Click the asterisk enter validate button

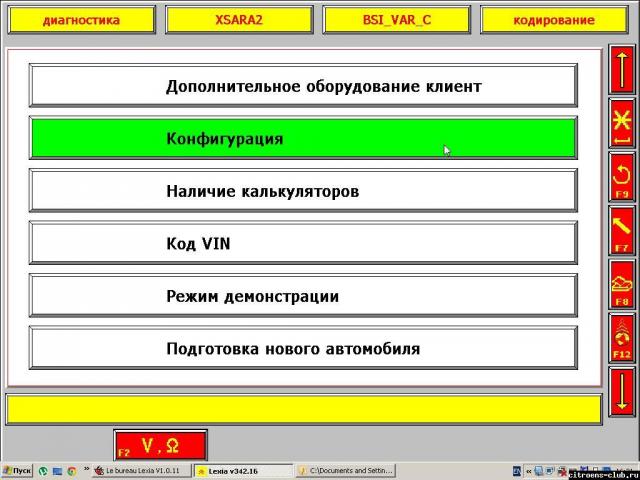click(x=622, y=124)
